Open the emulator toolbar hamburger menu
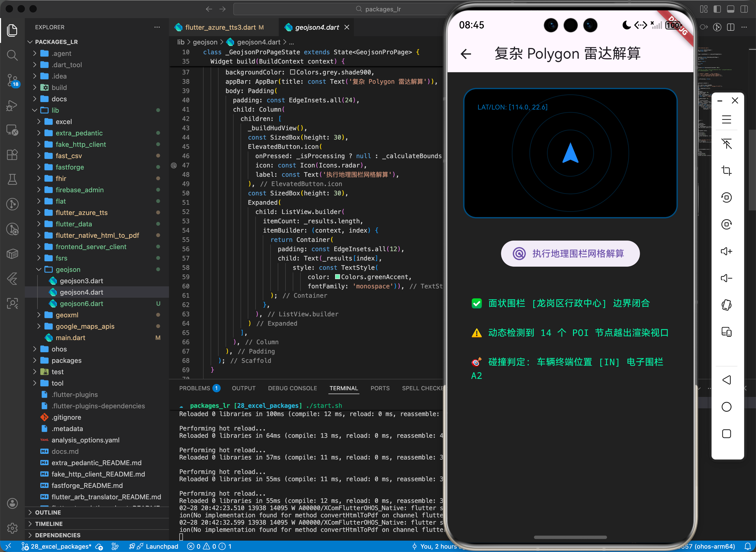The width and height of the screenshot is (756, 552). (x=726, y=119)
